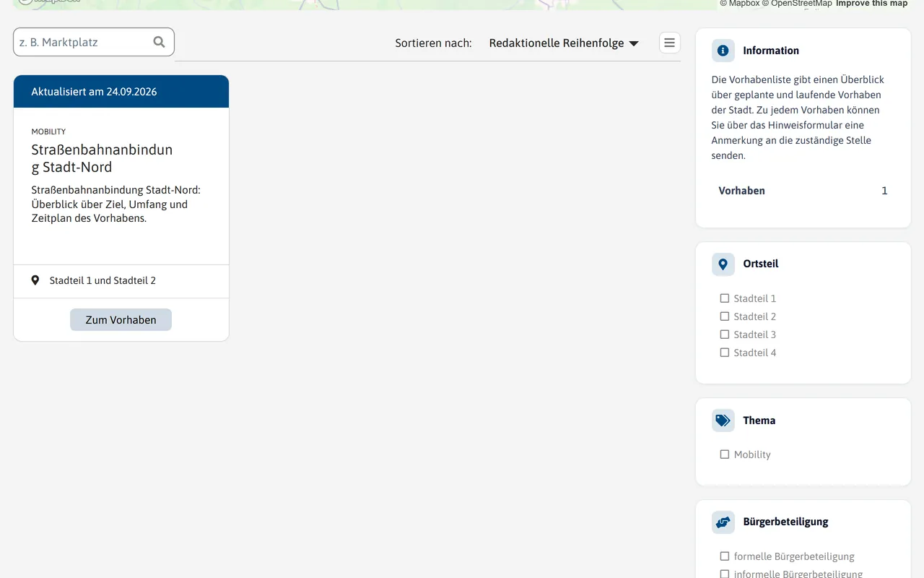Open the list view hamburger icon
This screenshot has height=578, width=924.
(669, 43)
